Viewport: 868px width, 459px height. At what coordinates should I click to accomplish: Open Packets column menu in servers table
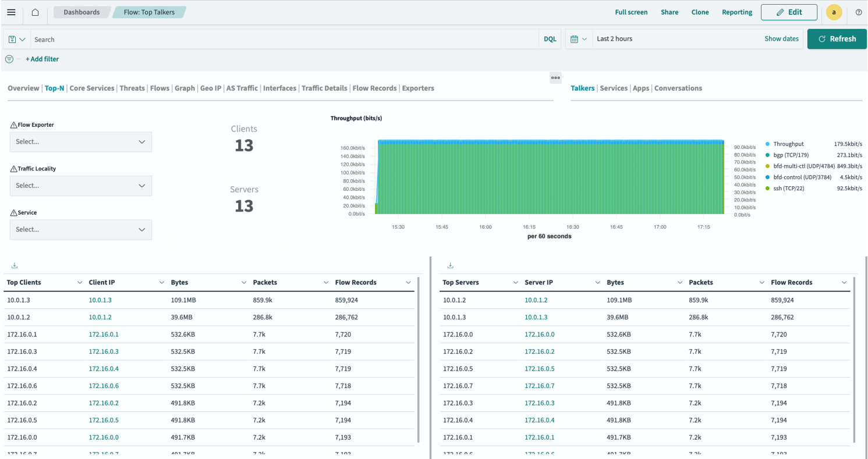click(x=763, y=283)
